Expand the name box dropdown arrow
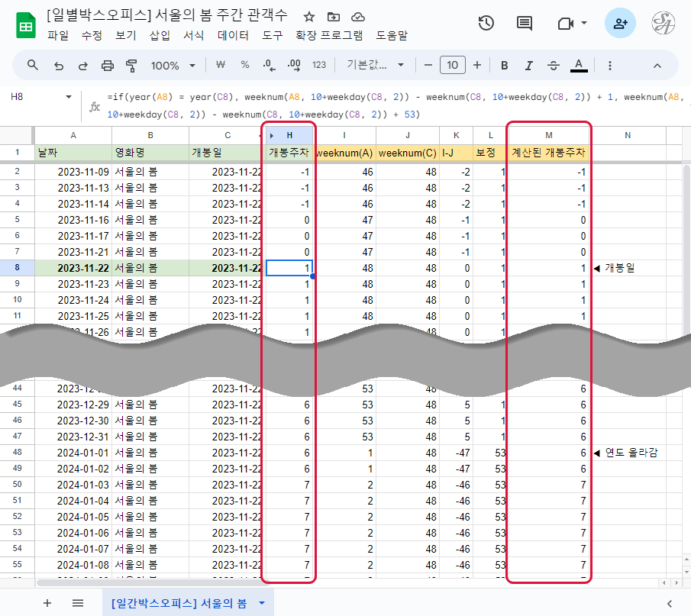The image size is (691, 616). (x=69, y=98)
